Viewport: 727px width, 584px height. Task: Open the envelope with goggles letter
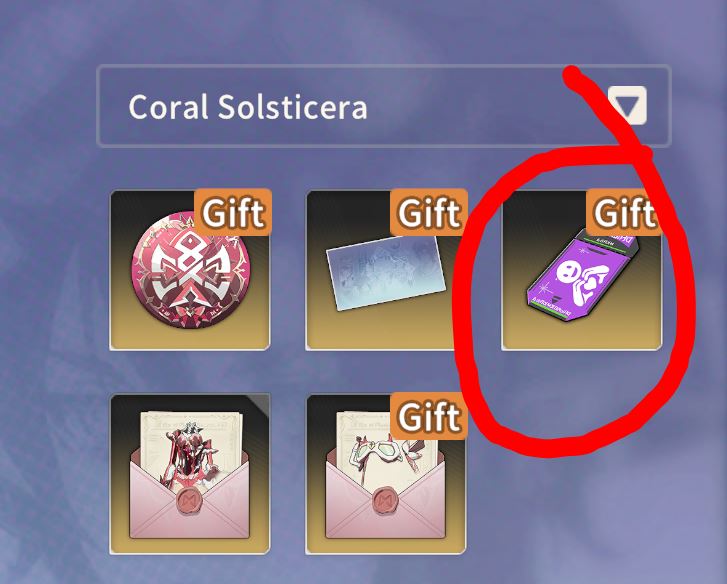386,474
